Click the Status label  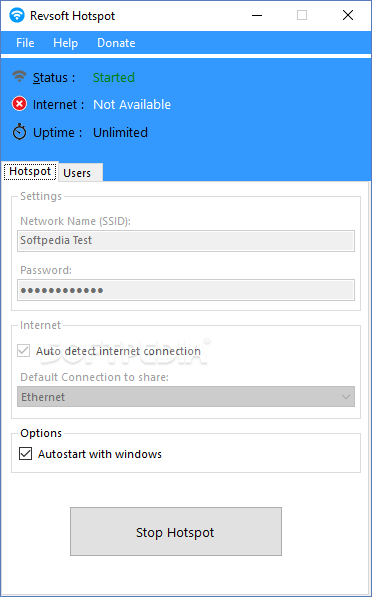pos(54,78)
